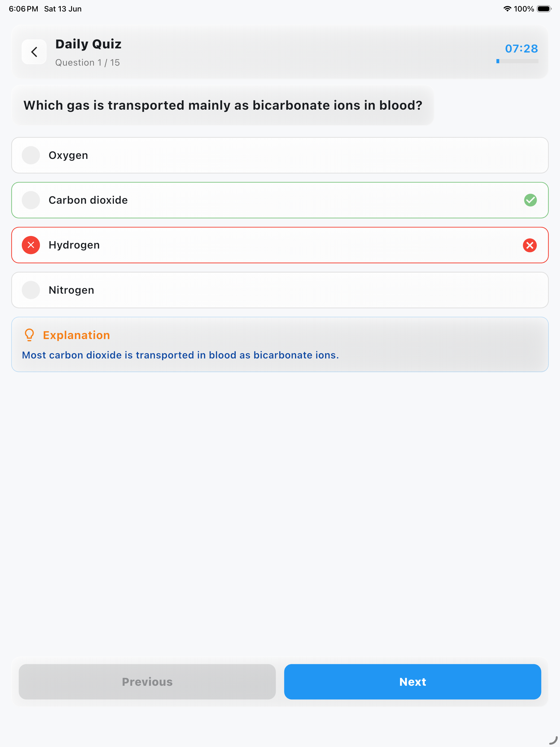The width and height of the screenshot is (560, 747).
Task: Tap the Explanation lightbulb icon
Action: (x=29, y=335)
